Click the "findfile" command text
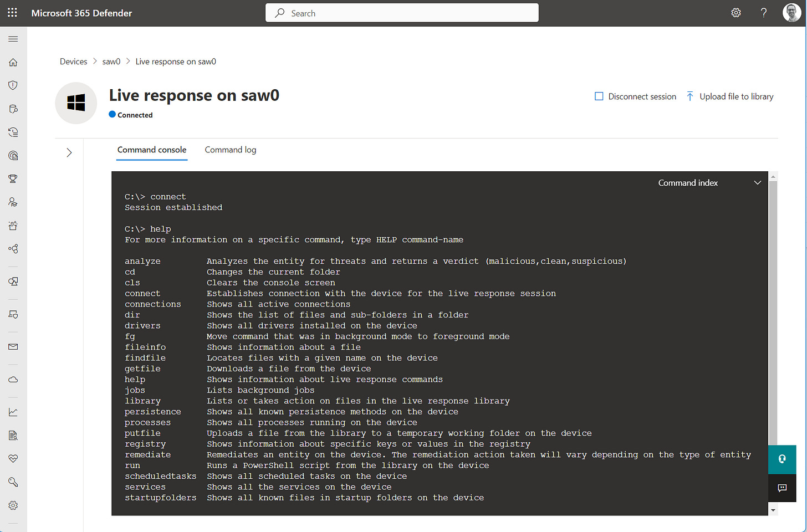The height and width of the screenshot is (532, 807). pos(145,358)
